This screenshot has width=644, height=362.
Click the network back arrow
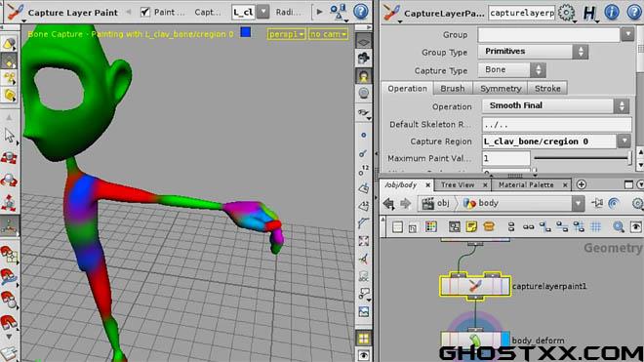coord(388,203)
